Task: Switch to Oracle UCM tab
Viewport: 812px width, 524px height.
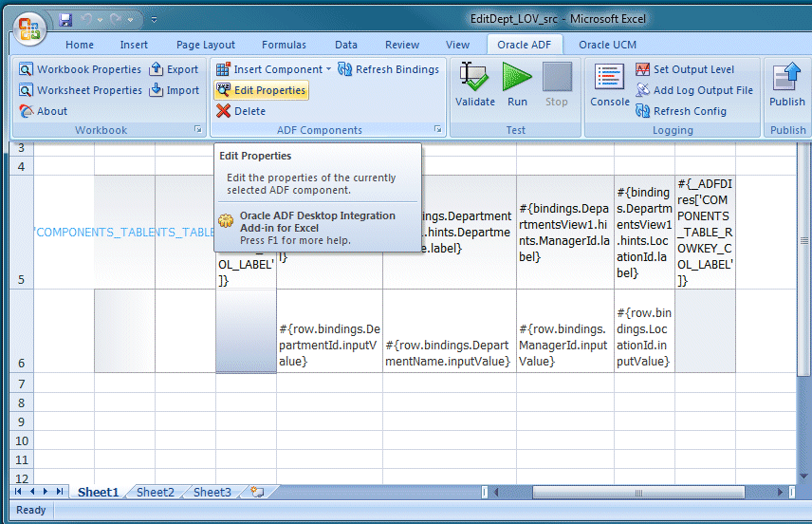Action: [x=607, y=46]
